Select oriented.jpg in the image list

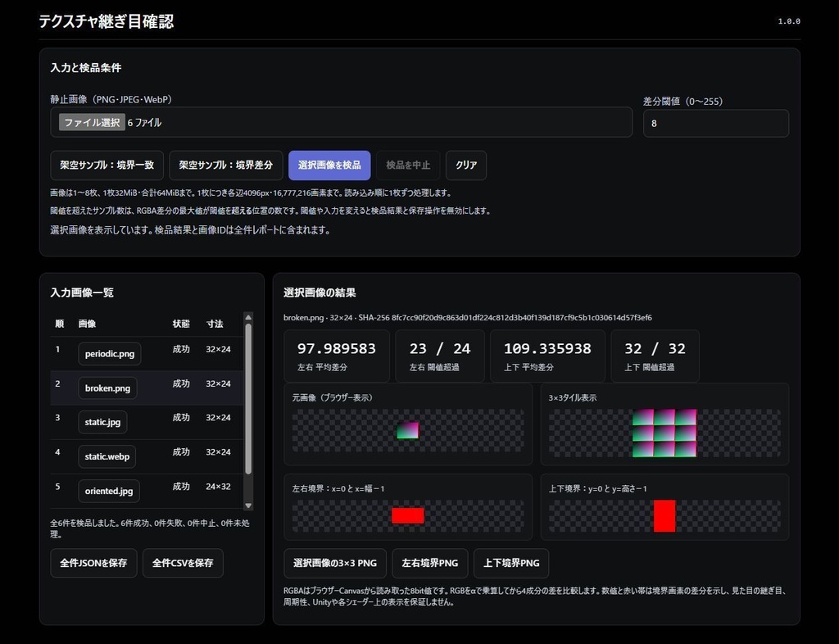(109, 491)
